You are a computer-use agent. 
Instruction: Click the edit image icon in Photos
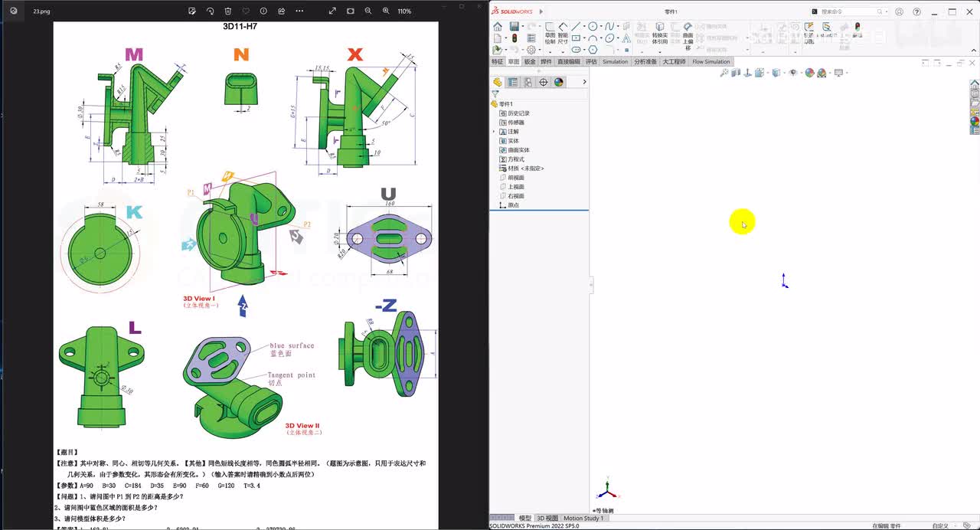[191, 11]
